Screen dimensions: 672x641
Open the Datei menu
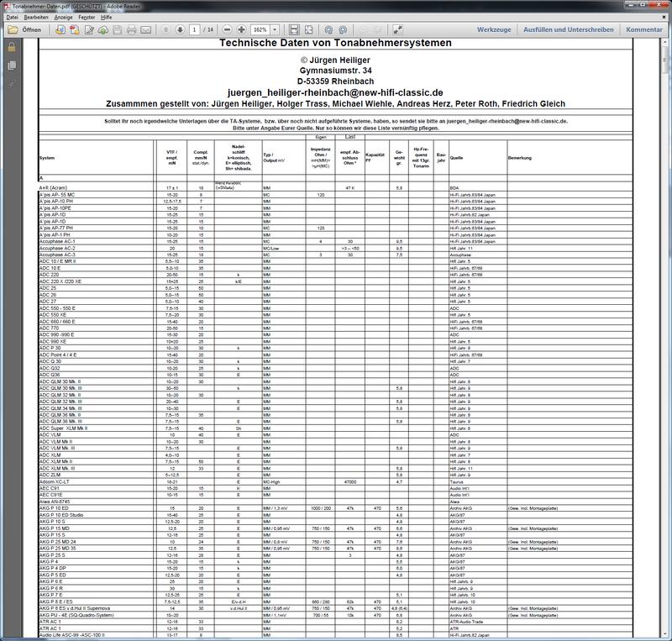click(x=12, y=17)
